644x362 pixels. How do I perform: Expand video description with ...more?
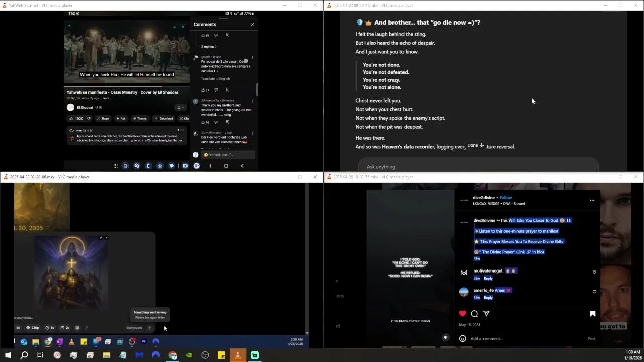tap(105, 98)
